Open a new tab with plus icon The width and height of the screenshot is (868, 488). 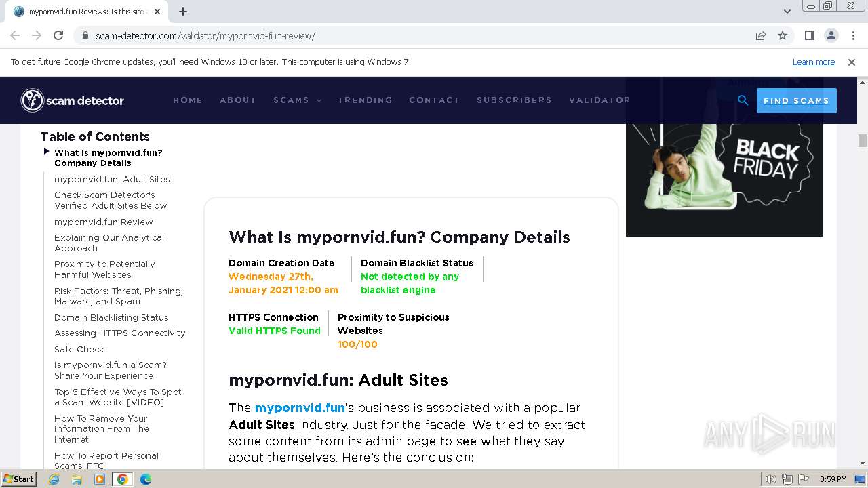(183, 12)
